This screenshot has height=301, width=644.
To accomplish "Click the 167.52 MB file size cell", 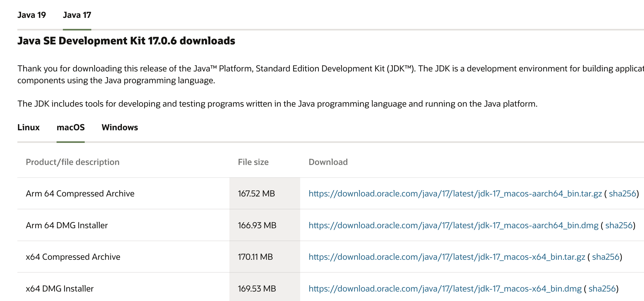I will (256, 194).
